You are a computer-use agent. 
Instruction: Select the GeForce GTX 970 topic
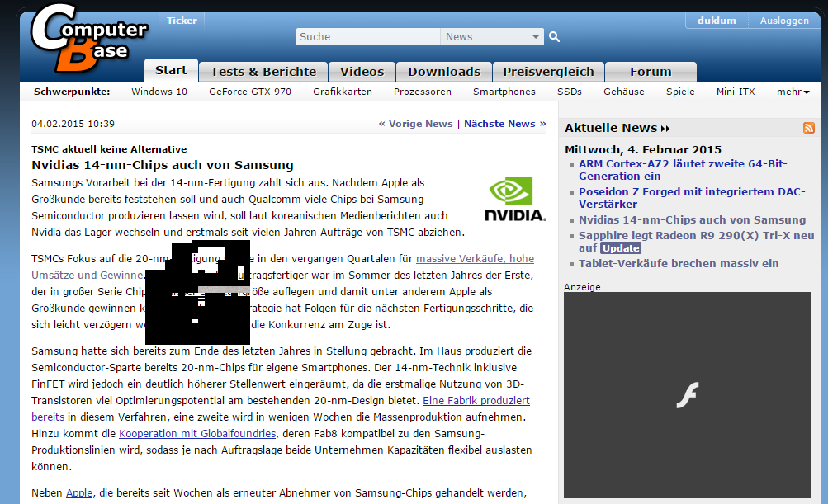point(250,92)
